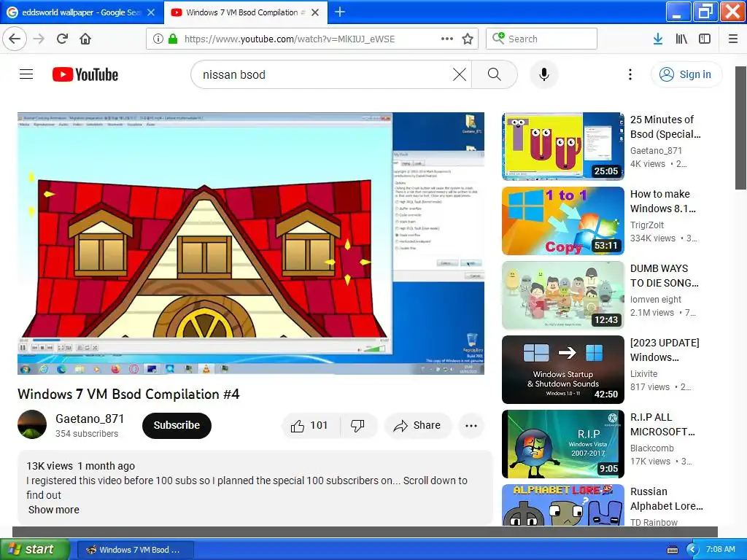The image size is (747, 560).
Task: Close the eddsworld wallpaper tab
Action: (151, 12)
